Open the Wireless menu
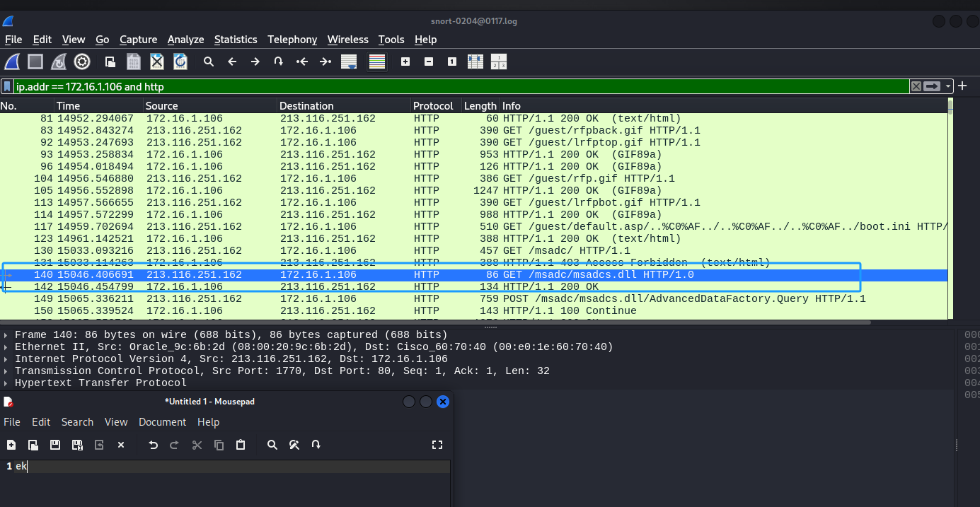 347,40
